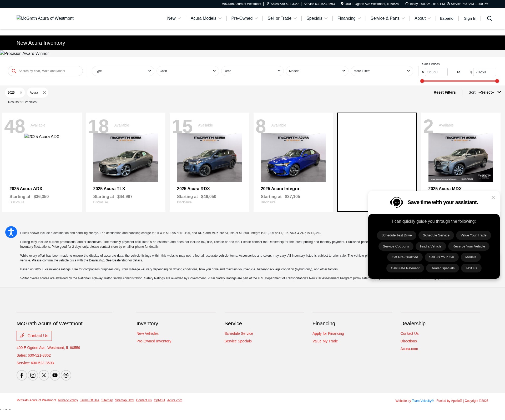
Task: Open the Instagram social icon
Action: tap(33, 375)
